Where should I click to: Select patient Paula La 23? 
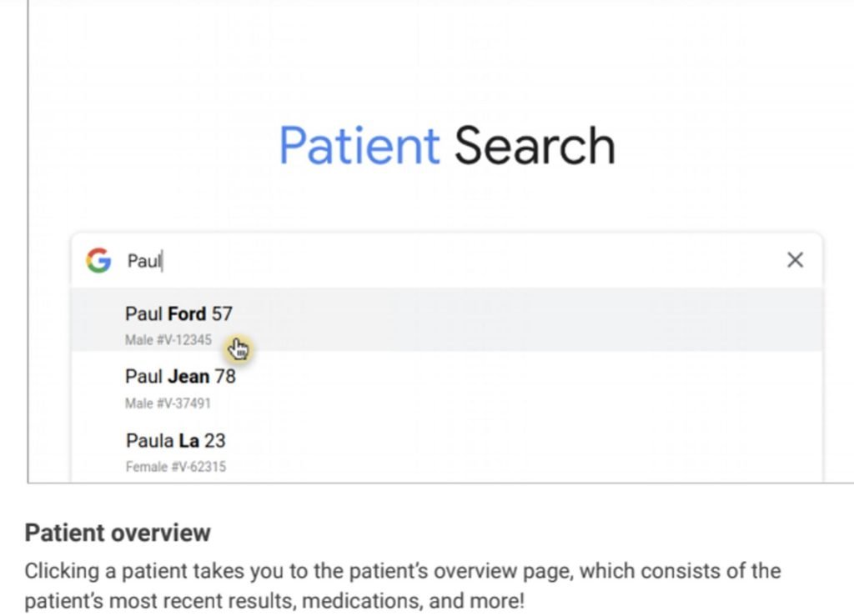click(x=175, y=440)
